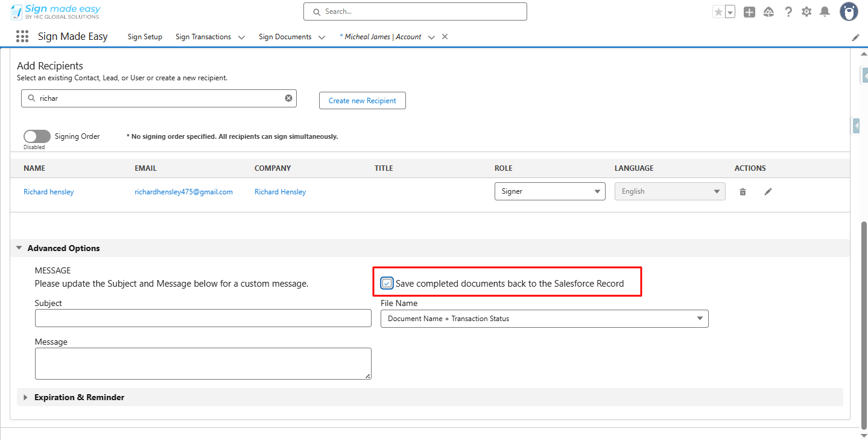Open the Sign Setup tab
Image resolution: width=868 pixels, height=440 pixels.
point(145,37)
